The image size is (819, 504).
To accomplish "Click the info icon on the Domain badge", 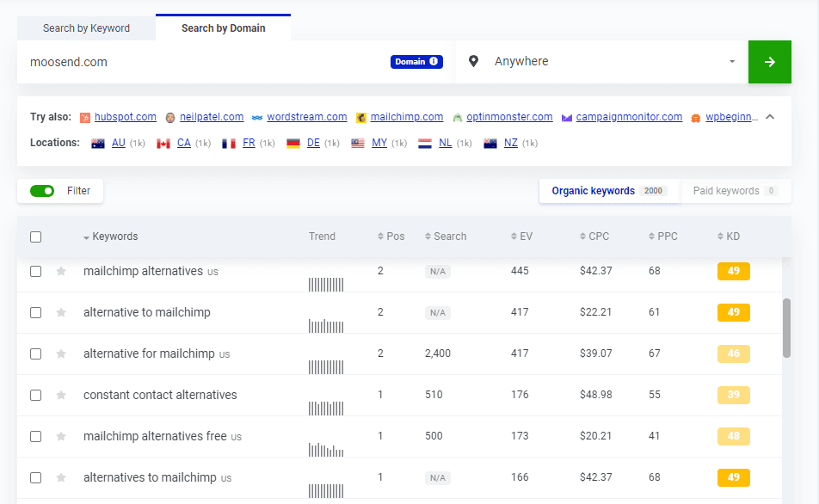I will click(435, 61).
